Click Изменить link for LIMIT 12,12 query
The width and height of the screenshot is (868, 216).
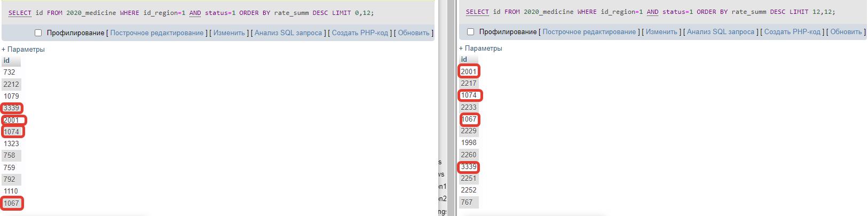click(661, 32)
